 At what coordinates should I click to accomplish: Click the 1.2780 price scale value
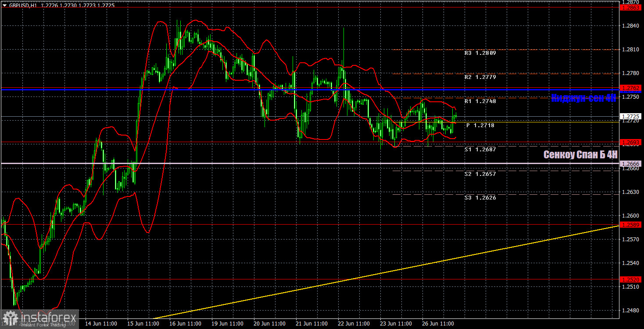point(630,73)
